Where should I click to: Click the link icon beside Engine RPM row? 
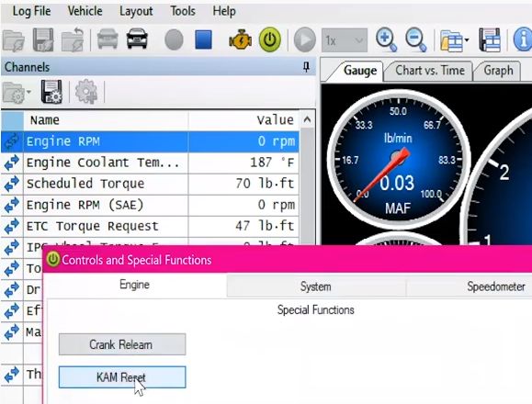(12, 141)
